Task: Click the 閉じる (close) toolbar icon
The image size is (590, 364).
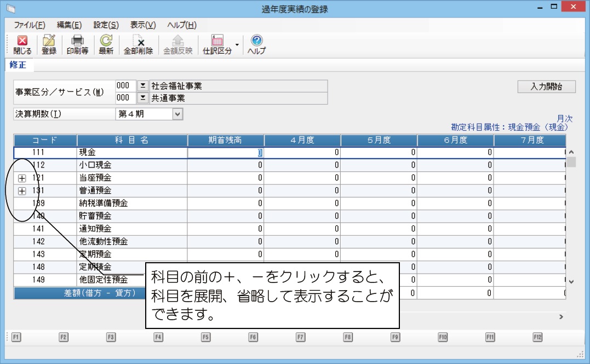Action: [22, 44]
